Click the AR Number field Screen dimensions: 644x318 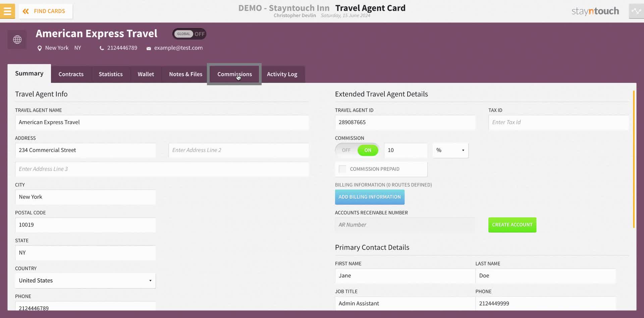point(405,225)
